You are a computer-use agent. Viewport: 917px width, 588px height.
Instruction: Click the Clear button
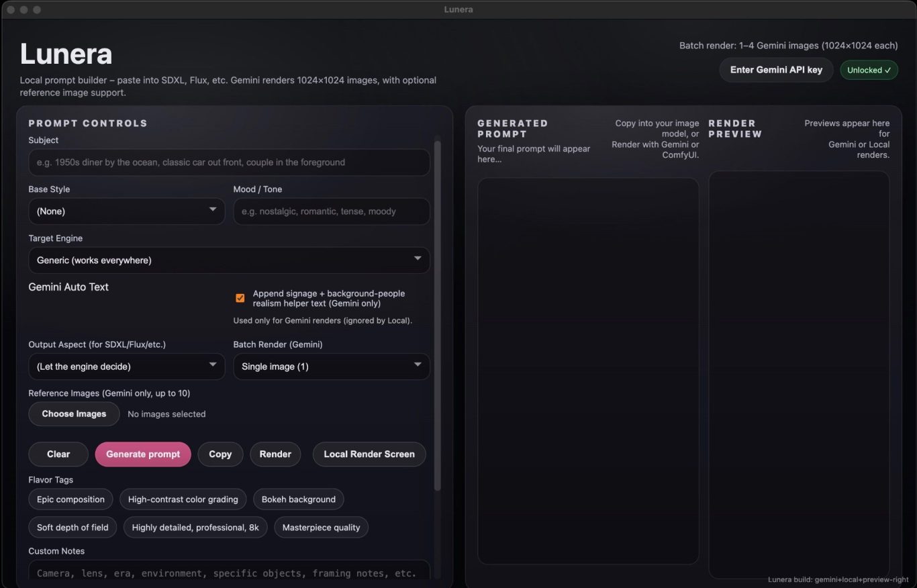58,454
